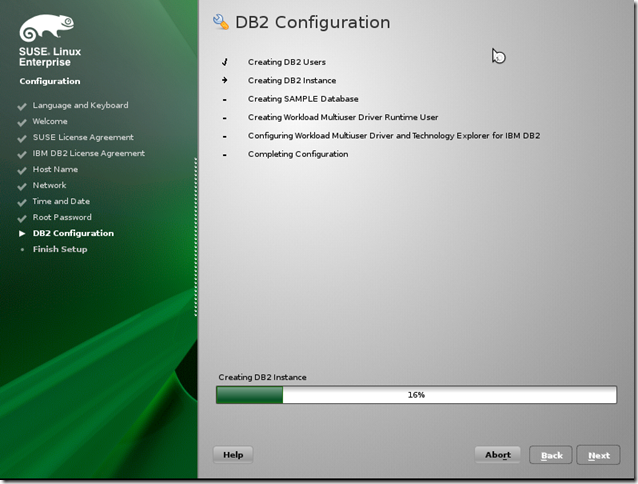Select Root Password step
This screenshot has height=484, width=638.
[62, 217]
